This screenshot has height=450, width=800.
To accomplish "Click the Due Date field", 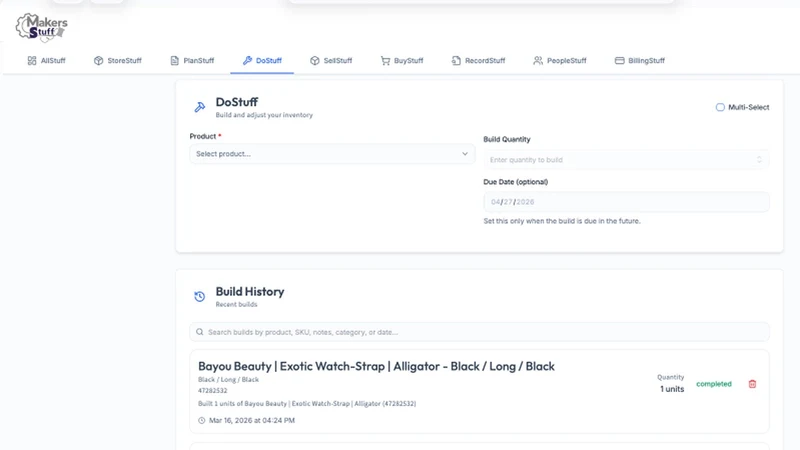I will [x=626, y=202].
